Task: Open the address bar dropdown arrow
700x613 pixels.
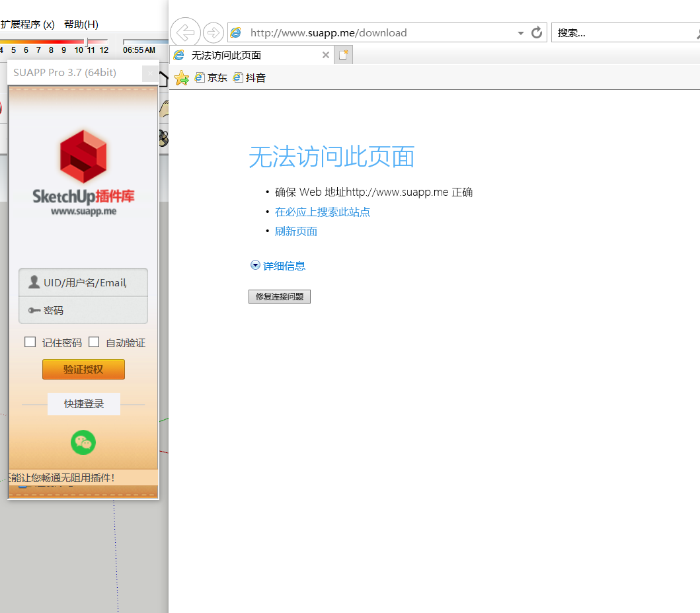Action: coord(521,33)
